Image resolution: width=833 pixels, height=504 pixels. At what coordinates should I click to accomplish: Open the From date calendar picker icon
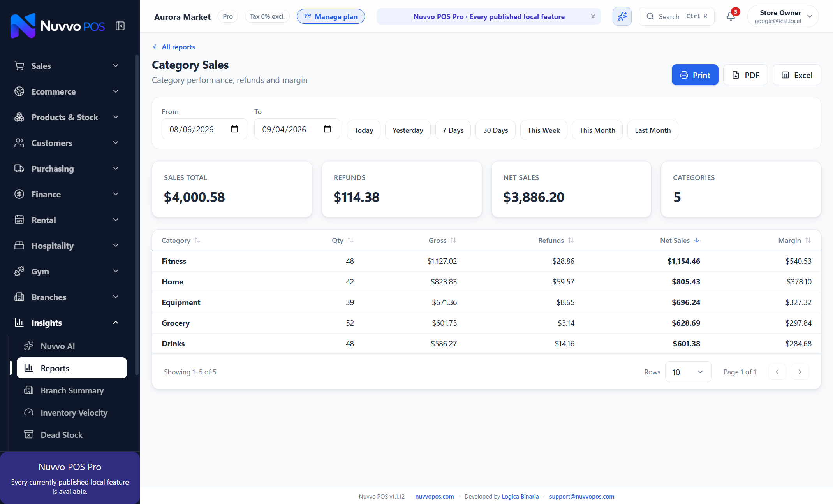pyautogui.click(x=234, y=129)
